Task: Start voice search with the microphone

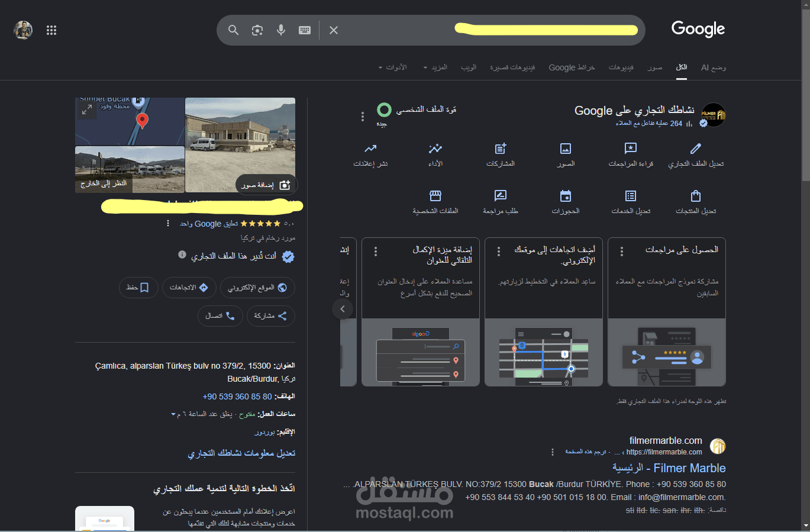Action: [x=281, y=30]
